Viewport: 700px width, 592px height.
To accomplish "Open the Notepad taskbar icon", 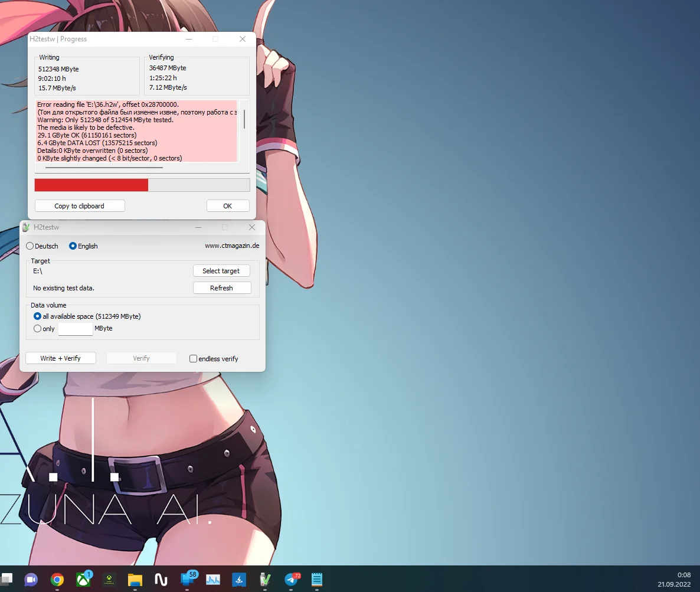I will pyautogui.click(x=317, y=580).
